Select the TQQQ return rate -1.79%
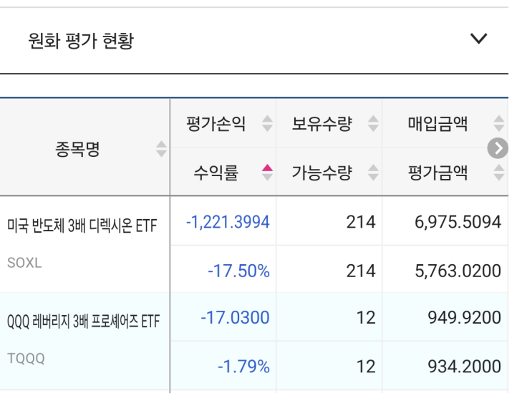532x406 pixels. pyautogui.click(x=243, y=367)
